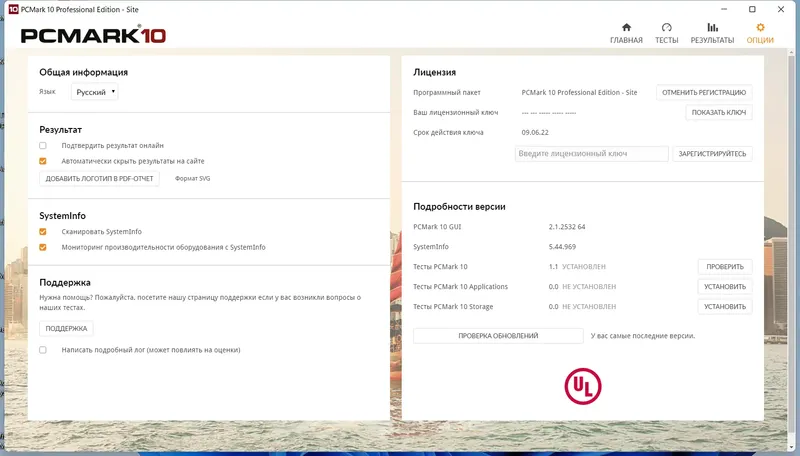Click the Подробности версии heading

[459, 207]
